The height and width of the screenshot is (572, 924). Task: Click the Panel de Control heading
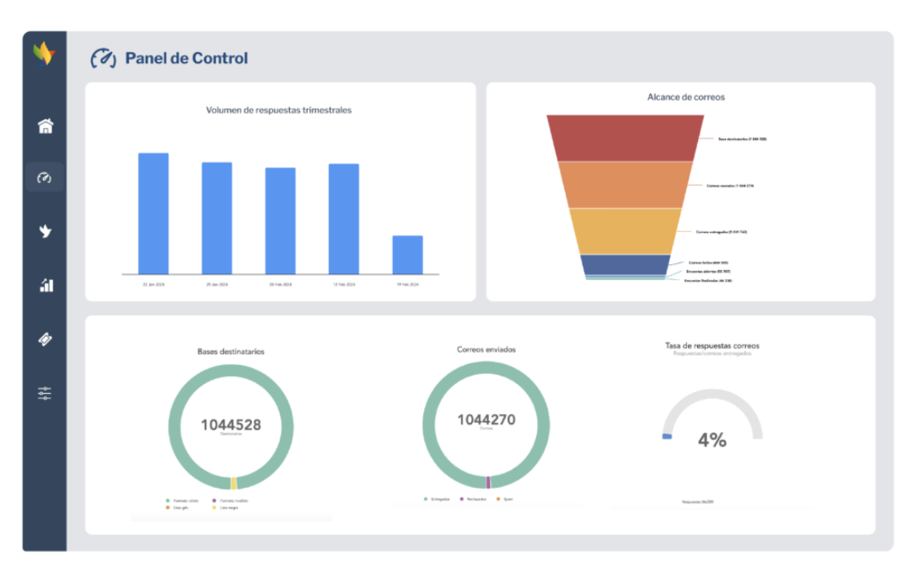(186, 58)
